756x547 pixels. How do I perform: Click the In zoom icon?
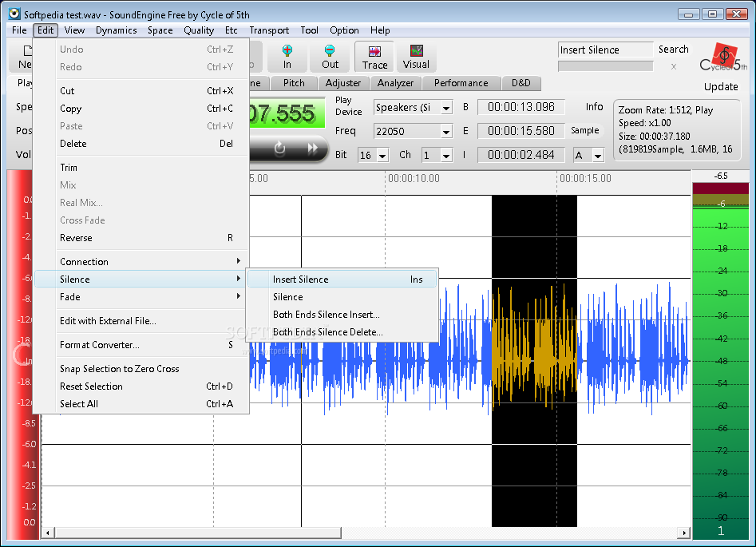[287, 57]
